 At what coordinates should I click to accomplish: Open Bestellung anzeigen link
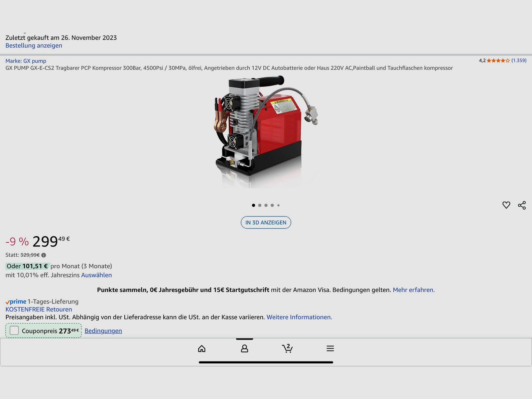click(x=34, y=46)
